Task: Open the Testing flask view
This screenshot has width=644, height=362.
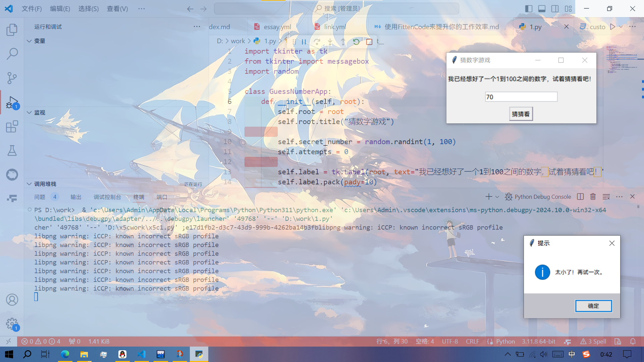Action: point(12,150)
